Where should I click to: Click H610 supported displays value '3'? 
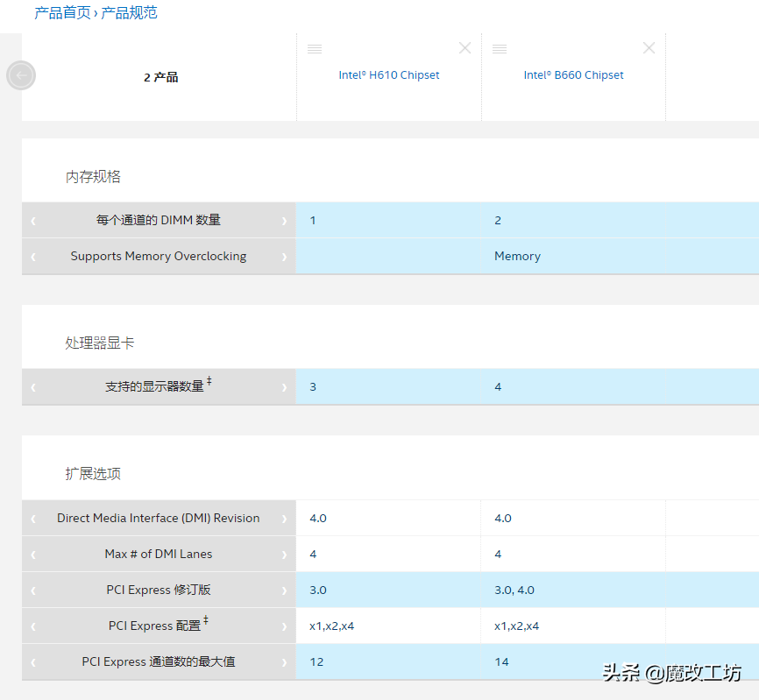[x=313, y=386]
